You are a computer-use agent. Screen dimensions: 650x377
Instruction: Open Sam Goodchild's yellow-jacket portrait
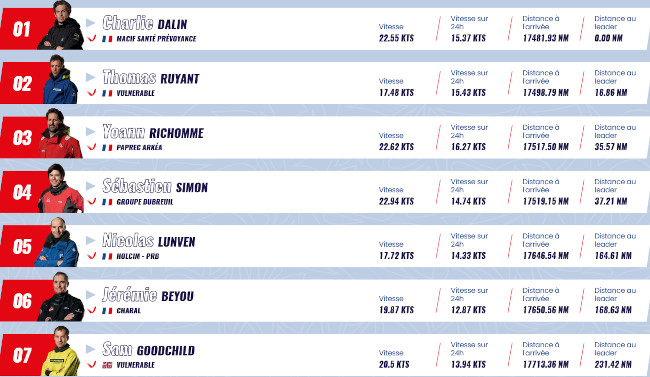pyautogui.click(x=61, y=351)
